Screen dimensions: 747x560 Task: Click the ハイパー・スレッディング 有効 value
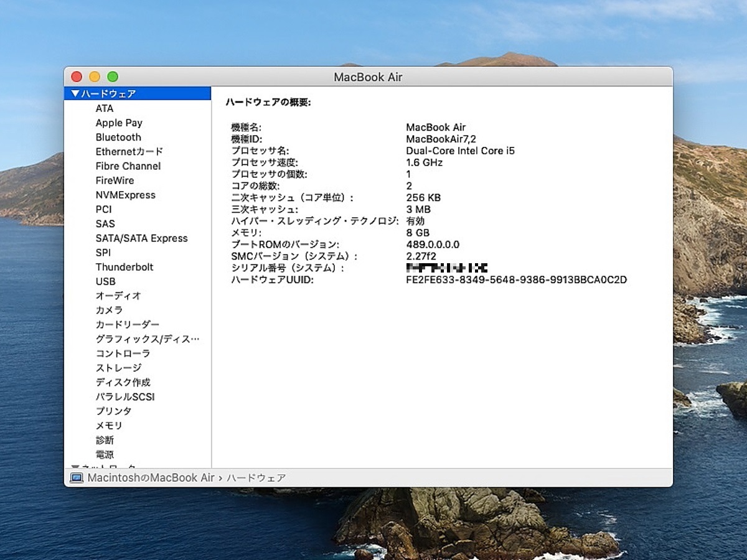click(415, 221)
